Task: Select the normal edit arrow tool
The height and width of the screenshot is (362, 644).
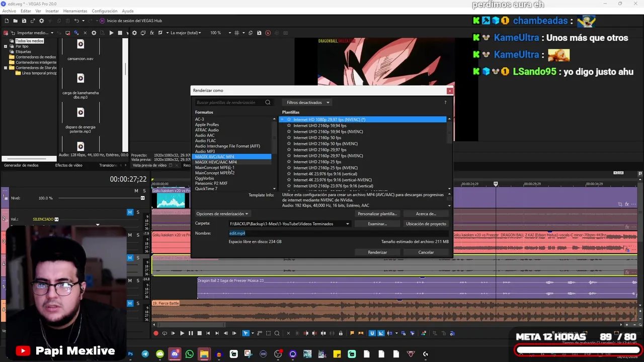Action: [x=245, y=333]
